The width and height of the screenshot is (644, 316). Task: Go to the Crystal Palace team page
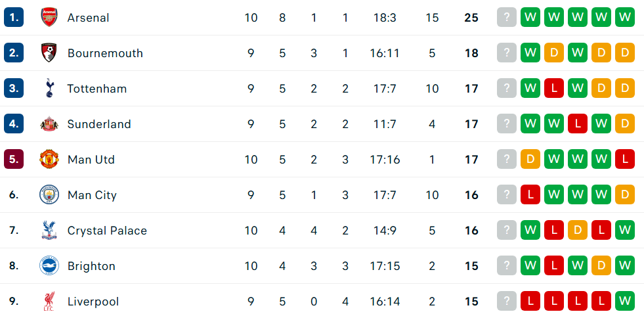click(x=107, y=231)
